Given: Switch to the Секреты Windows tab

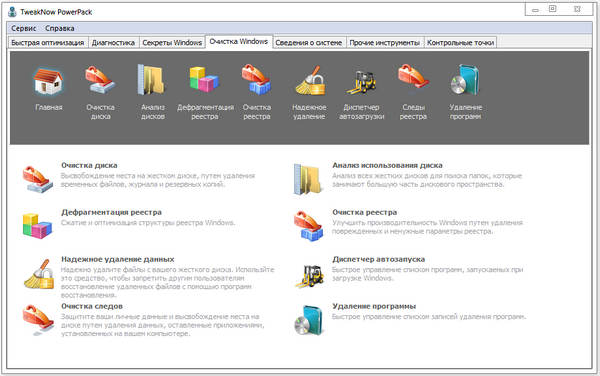Looking at the screenshot, I should pos(172,42).
